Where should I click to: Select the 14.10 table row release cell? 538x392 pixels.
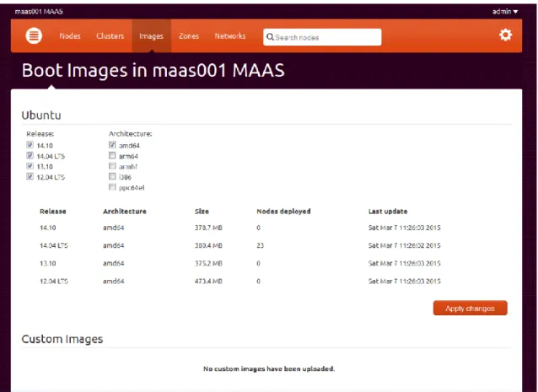[x=48, y=228]
